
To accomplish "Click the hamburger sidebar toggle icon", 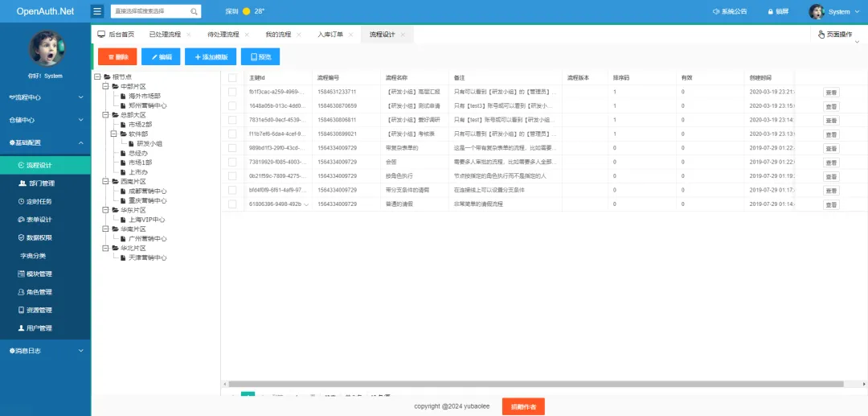I will [x=97, y=11].
